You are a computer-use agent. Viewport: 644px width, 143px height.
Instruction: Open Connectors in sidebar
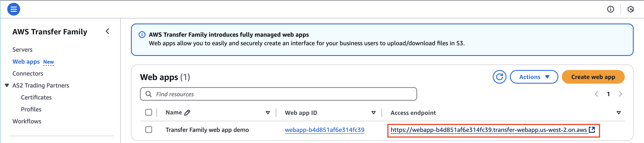point(28,74)
